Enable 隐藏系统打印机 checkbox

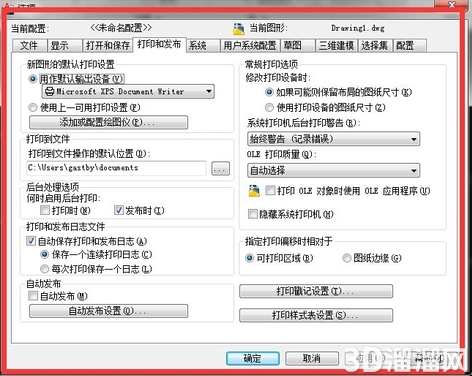click(x=253, y=214)
